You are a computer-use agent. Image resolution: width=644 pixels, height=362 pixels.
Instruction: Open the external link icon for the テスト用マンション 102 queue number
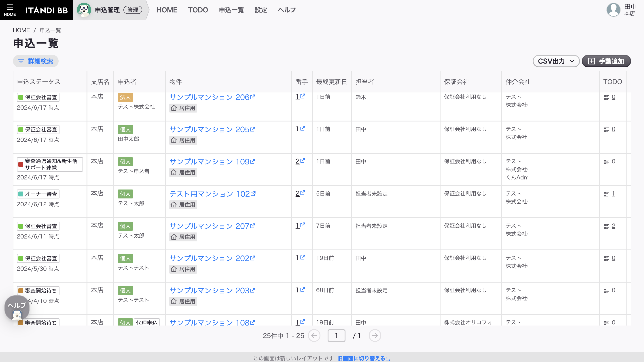[x=303, y=193]
